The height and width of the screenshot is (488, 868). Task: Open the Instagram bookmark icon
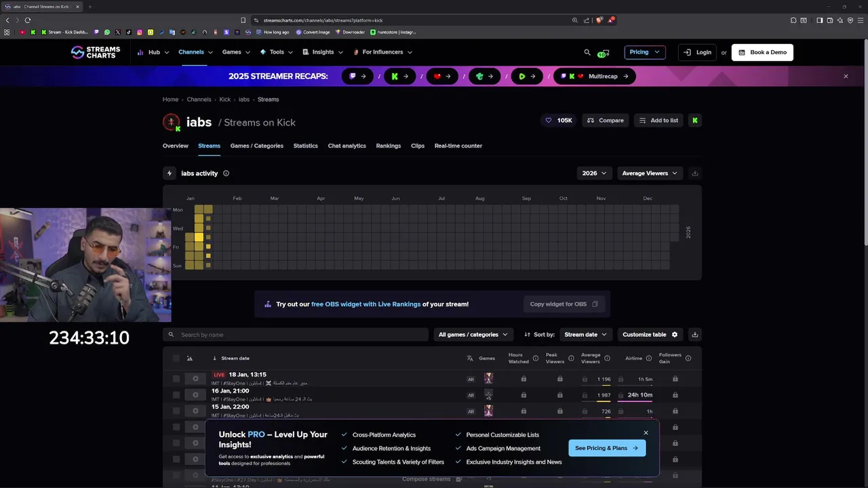click(140, 32)
